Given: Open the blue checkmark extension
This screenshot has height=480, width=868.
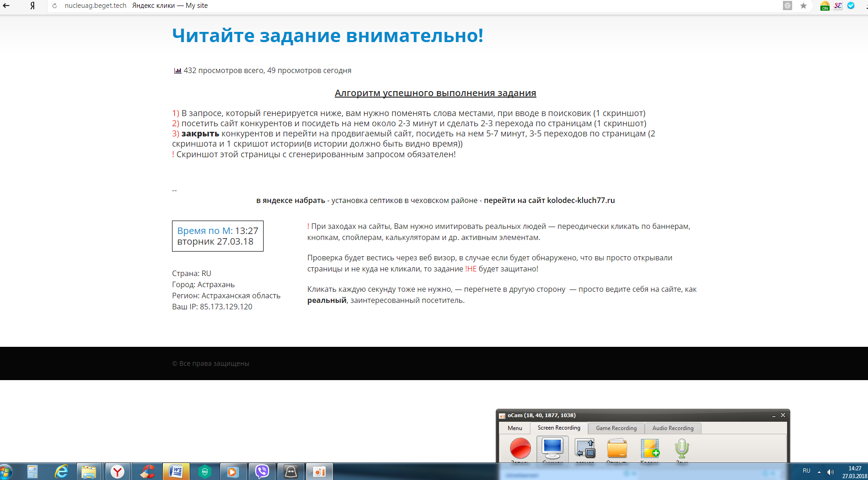Looking at the screenshot, I should click(851, 6).
